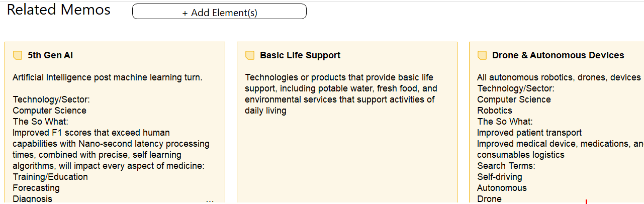Screen dimensions: 644x204
Task: Select 'Robotics' in the Drone memo card
Action: tap(495, 111)
